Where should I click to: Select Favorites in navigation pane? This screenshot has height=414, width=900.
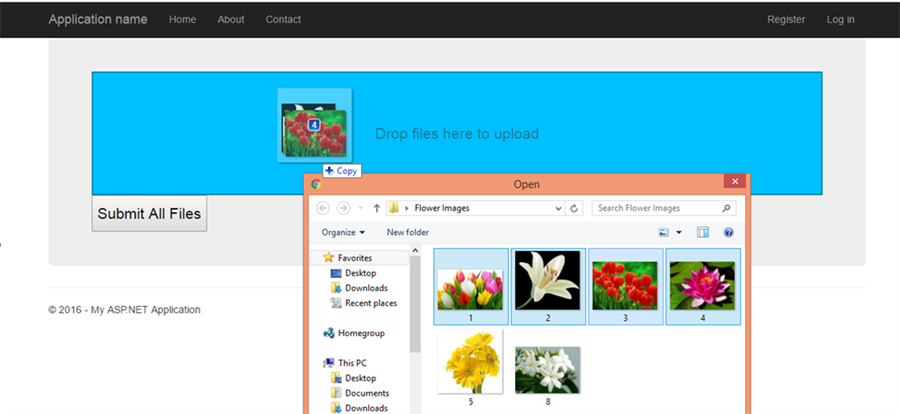[355, 258]
